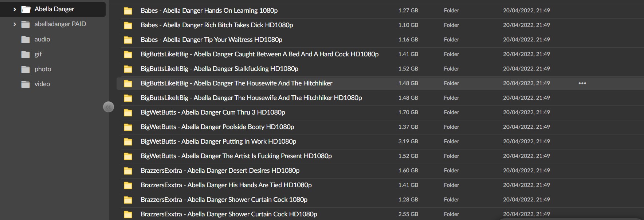Viewport: 644px width, 220px height.
Task: Click the abelladanger PAID folder icon
Action: coord(25,24)
